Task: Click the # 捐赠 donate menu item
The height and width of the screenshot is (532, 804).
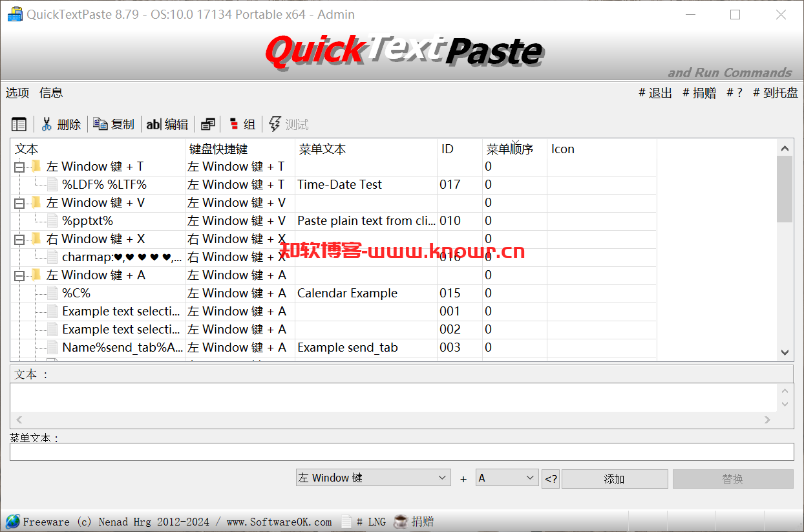Action: click(x=699, y=92)
